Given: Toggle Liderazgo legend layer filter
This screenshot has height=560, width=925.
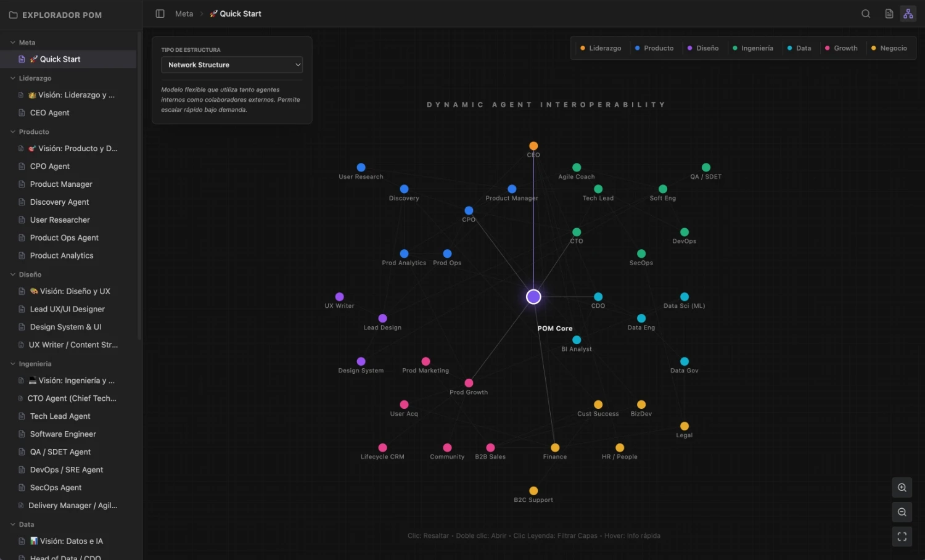Looking at the screenshot, I should click(x=601, y=48).
